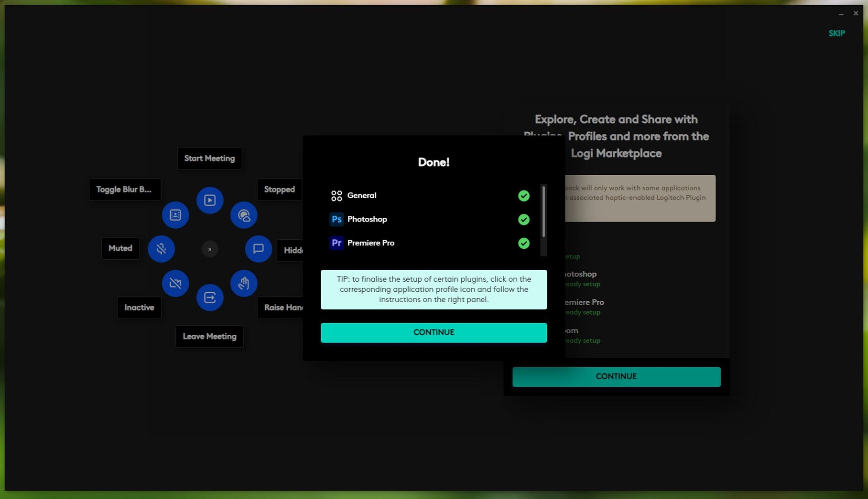This screenshot has width=868, height=499.
Task: Click the Photoshop green checkmark
Action: pos(524,220)
